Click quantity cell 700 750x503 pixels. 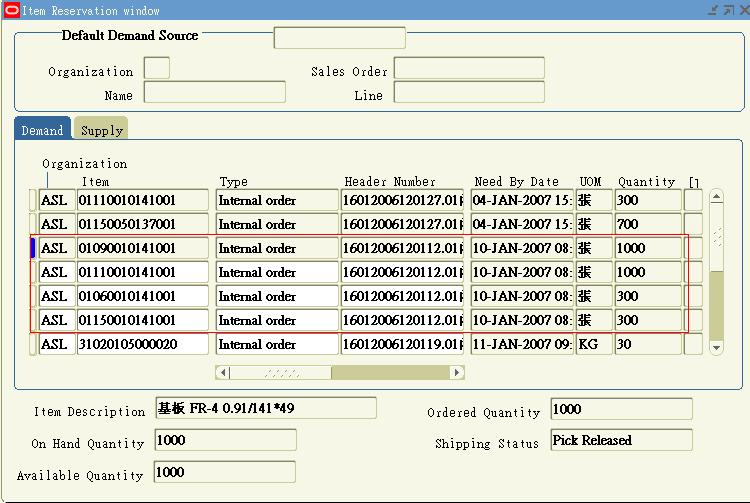click(x=648, y=224)
